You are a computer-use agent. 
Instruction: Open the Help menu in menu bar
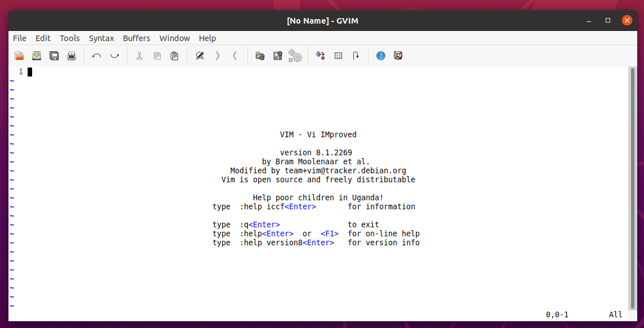coord(207,38)
